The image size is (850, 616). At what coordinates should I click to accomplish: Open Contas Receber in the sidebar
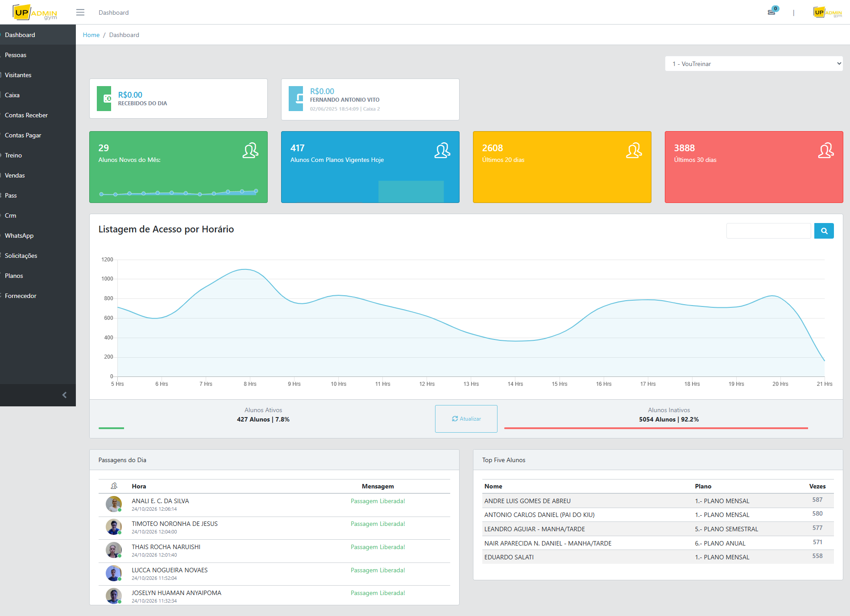pyautogui.click(x=38, y=115)
